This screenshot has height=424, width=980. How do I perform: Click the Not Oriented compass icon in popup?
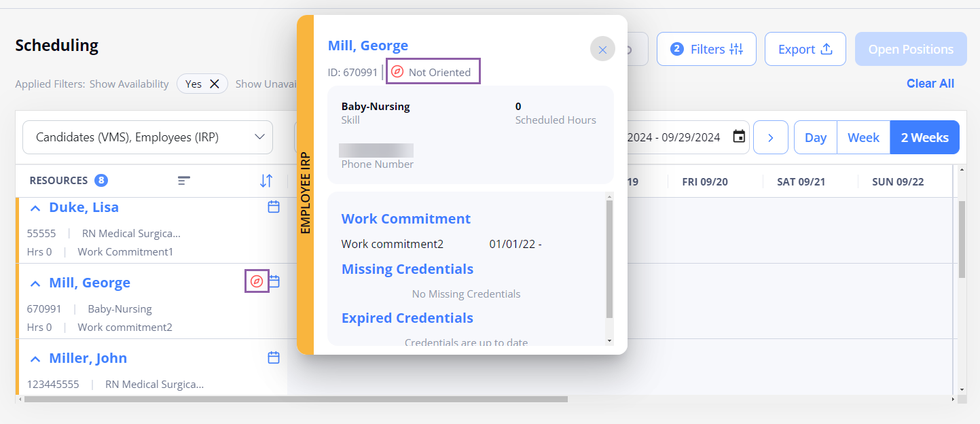tap(398, 72)
